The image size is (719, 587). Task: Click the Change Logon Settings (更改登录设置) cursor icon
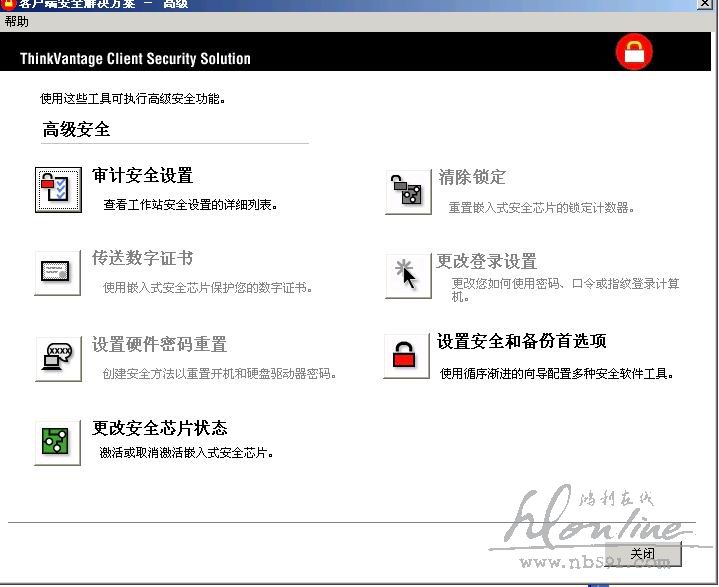coord(407,275)
